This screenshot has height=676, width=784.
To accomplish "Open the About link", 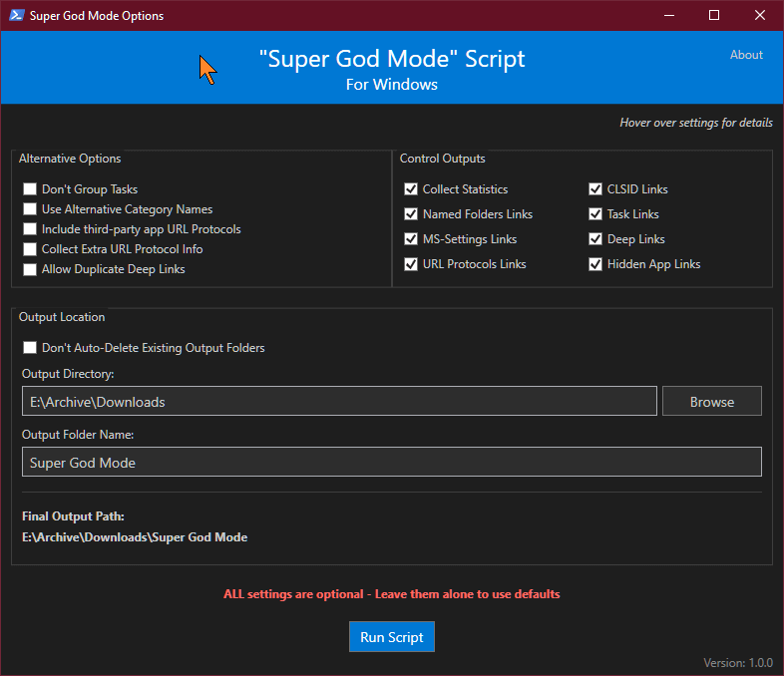I will (x=746, y=55).
